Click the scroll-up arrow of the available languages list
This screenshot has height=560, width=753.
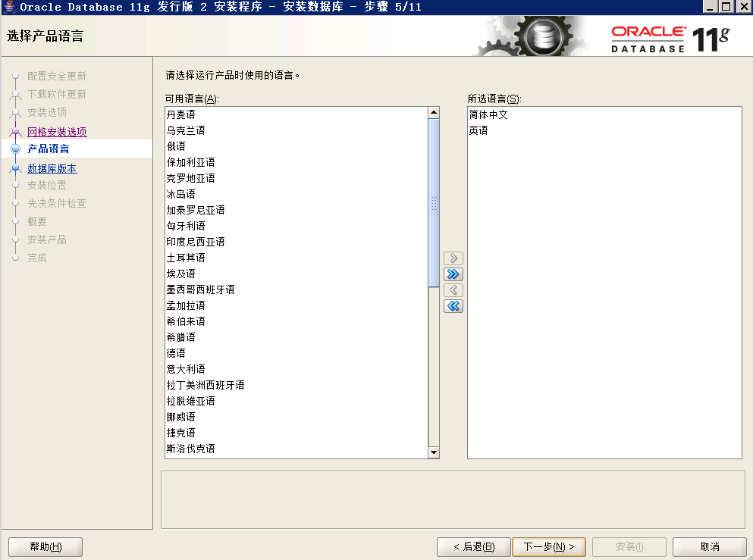(x=434, y=113)
